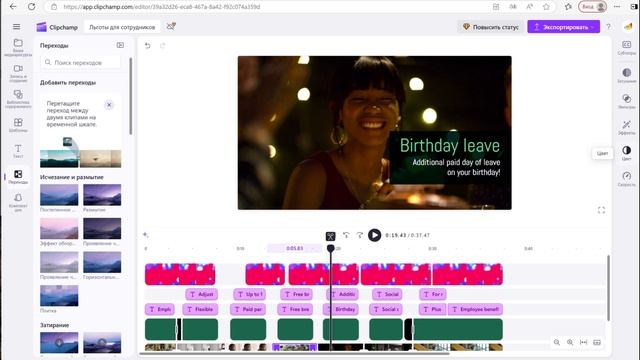The width and height of the screenshot is (640, 360).
Task: Open the Цвет color adjustment panel
Action: 627,153
